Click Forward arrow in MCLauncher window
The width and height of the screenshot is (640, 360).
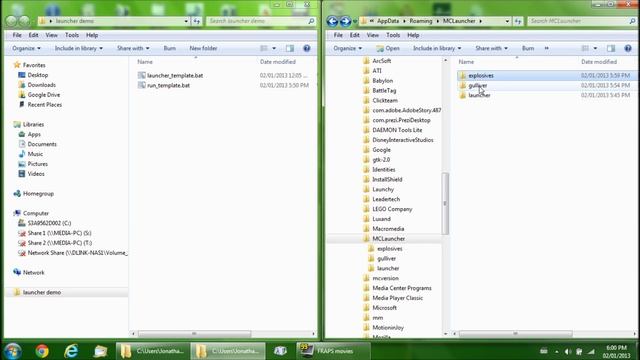click(345, 21)
